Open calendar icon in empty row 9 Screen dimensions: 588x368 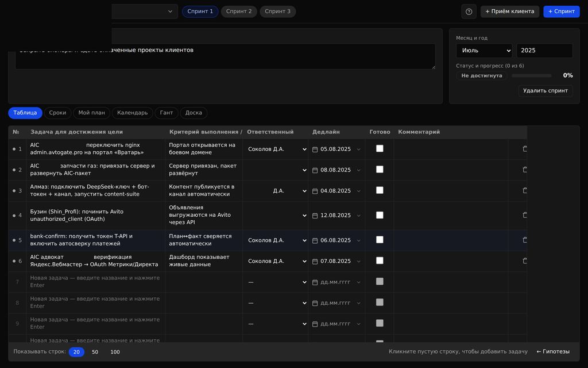315,324
